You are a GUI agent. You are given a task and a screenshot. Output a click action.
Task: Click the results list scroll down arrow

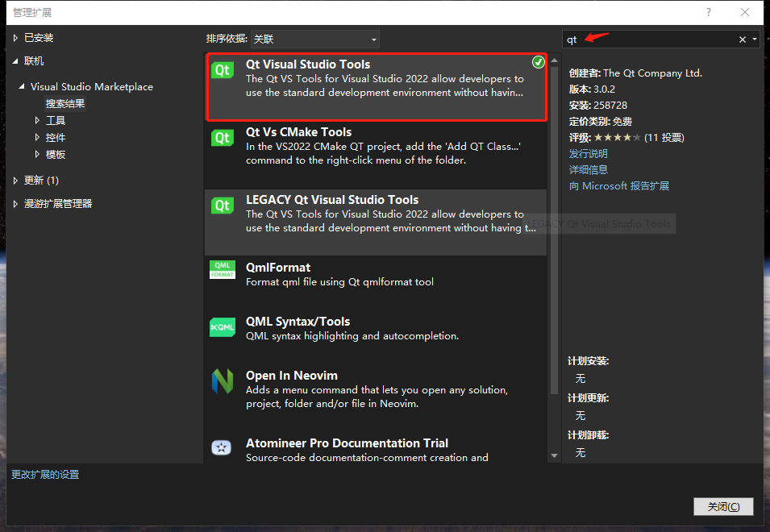click(555, 455)
